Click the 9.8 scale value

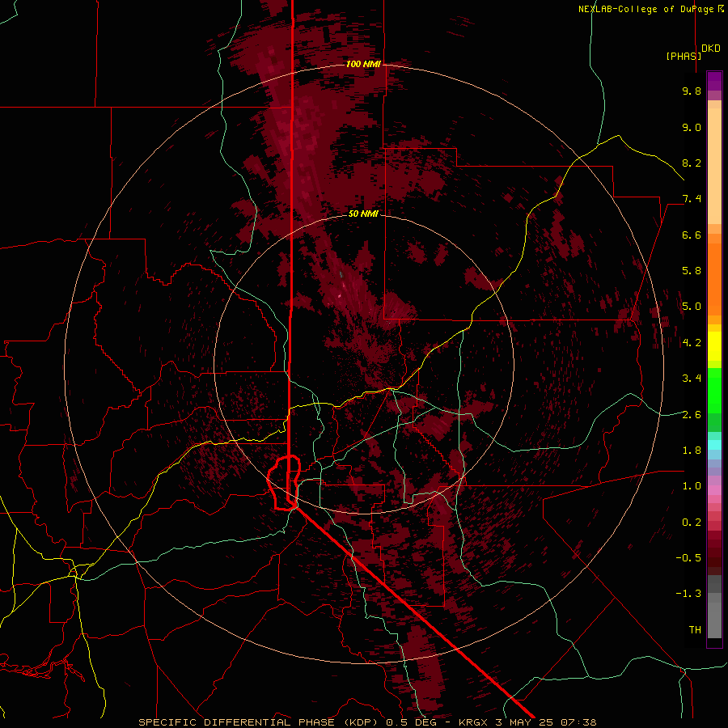point(692,91)
